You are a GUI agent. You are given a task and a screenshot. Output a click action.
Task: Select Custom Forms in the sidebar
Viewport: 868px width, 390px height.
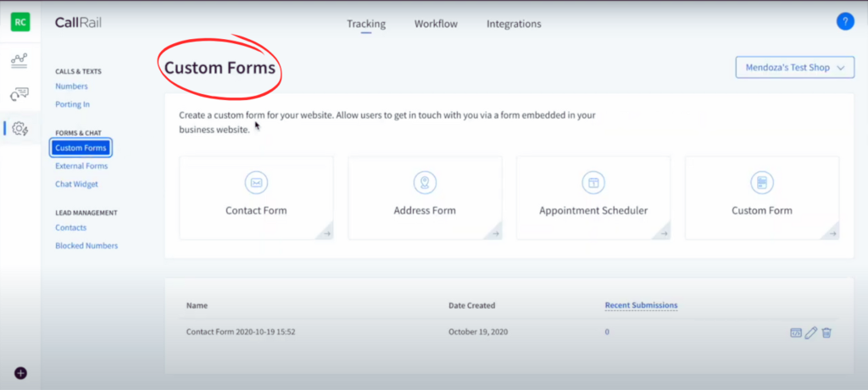click(x=81, y=148)
